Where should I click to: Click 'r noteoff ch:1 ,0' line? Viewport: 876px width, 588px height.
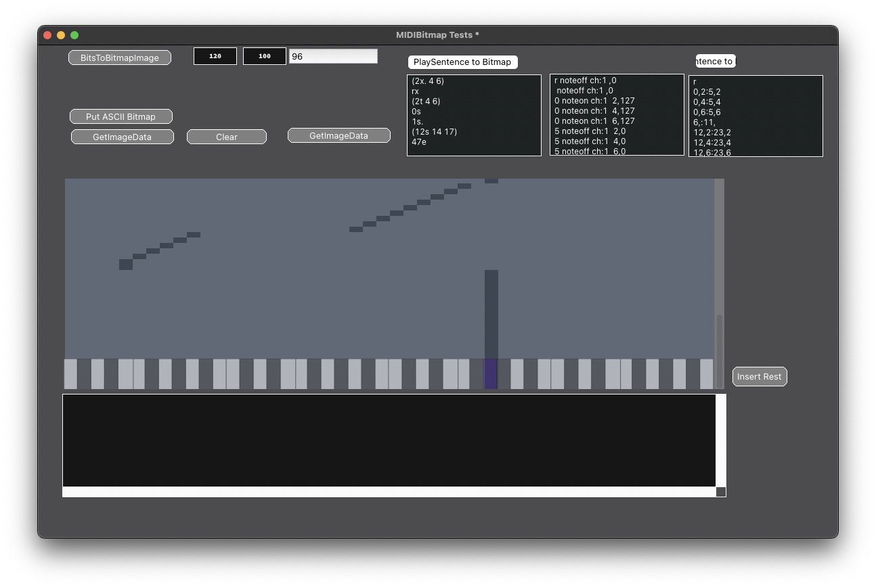tap(584, 80)
